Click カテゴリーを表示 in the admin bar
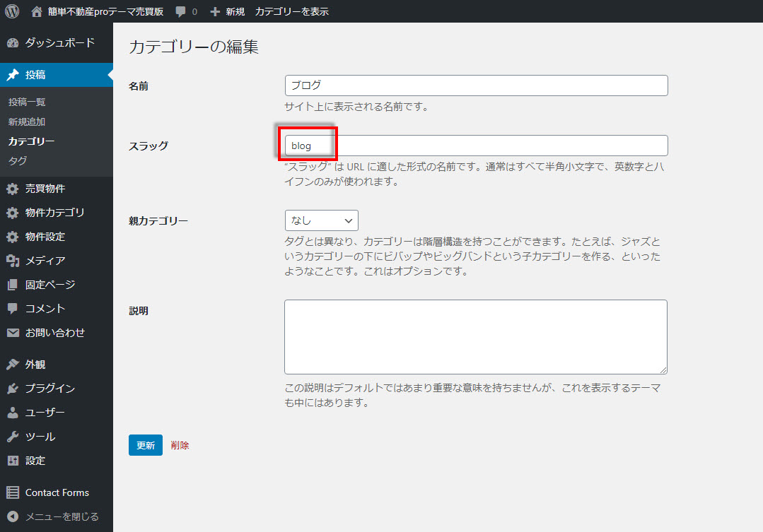 click(291, 12)
